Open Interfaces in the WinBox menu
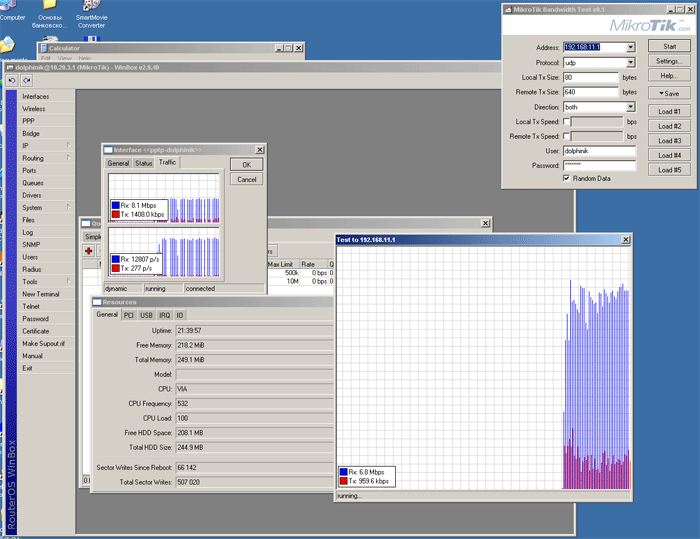700x539 pixels. pos(46,96)
